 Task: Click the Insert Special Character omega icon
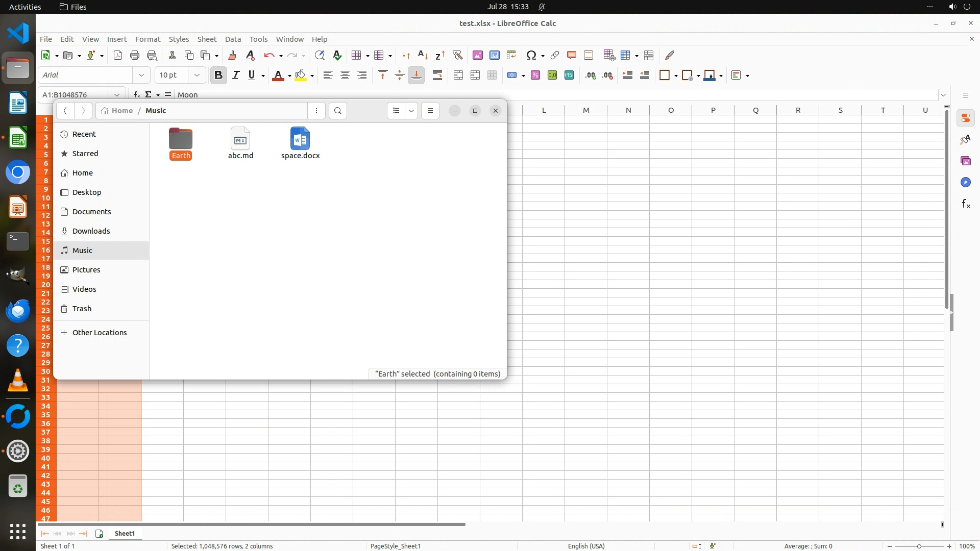(531, 55)
